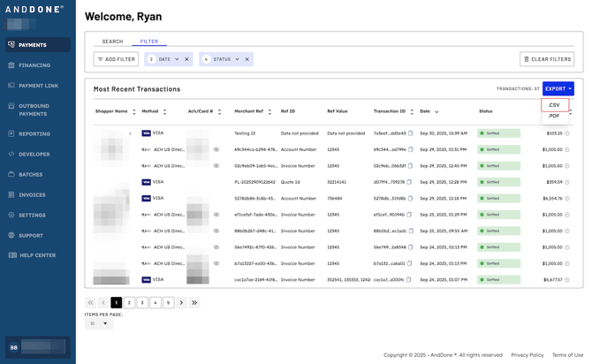This screenshot has height=364, width=592.
Task: Open the Help Center in sidebar
Action: (x=37, y=255)
